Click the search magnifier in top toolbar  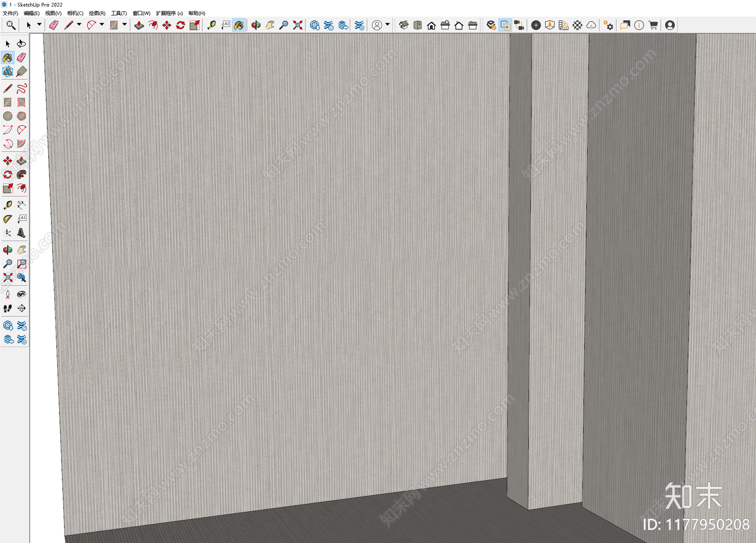tap(10, 25)
